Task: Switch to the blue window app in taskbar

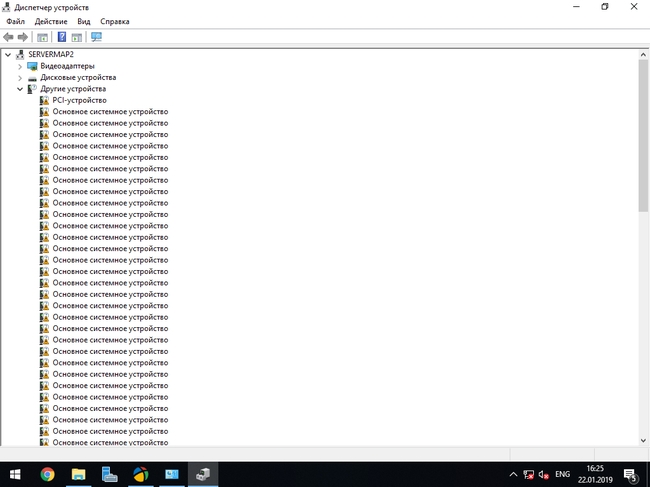Action: [172, 474]
